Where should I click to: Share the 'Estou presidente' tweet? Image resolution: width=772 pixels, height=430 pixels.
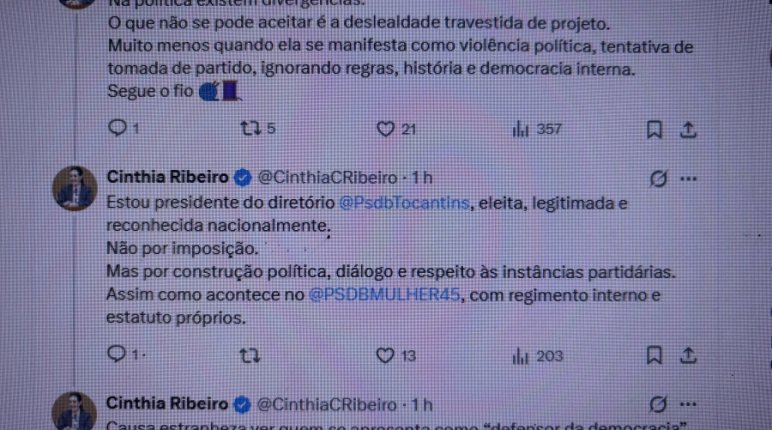pos(688,355)
